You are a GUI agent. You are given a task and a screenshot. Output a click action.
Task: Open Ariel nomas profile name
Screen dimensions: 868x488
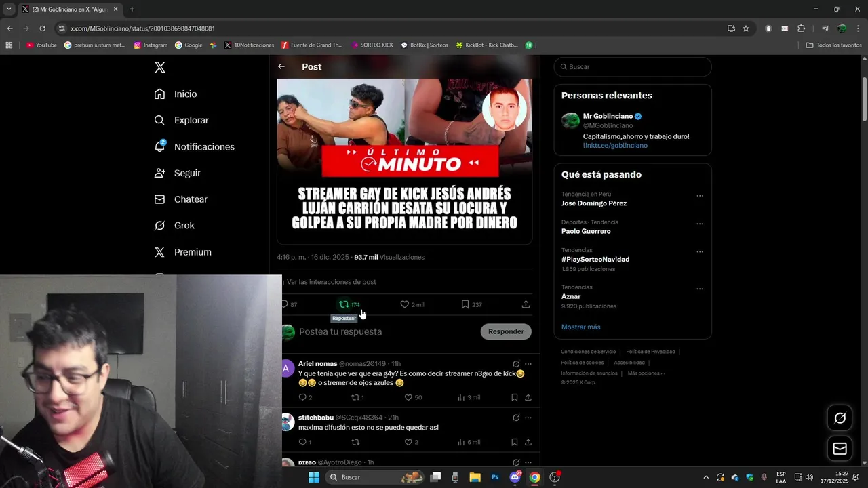[317, 364]
